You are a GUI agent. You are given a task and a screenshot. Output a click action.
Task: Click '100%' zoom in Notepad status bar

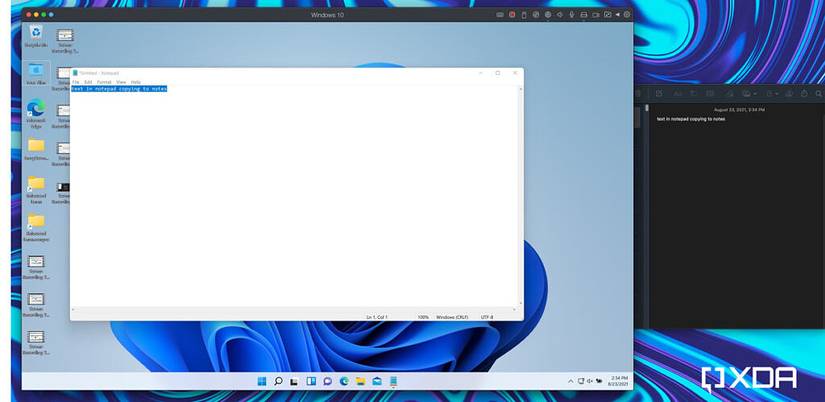pyautogui.click(x=423, y=317)
